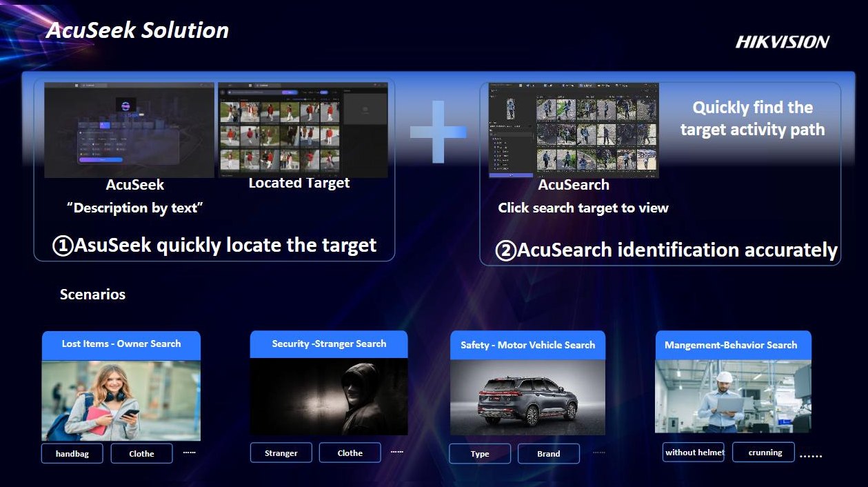Image resolution: width=868 pixels, height=487 pixels.
Task: Click the Safety - Motor Vehicle Search header
Action: [x=527, y=345]
